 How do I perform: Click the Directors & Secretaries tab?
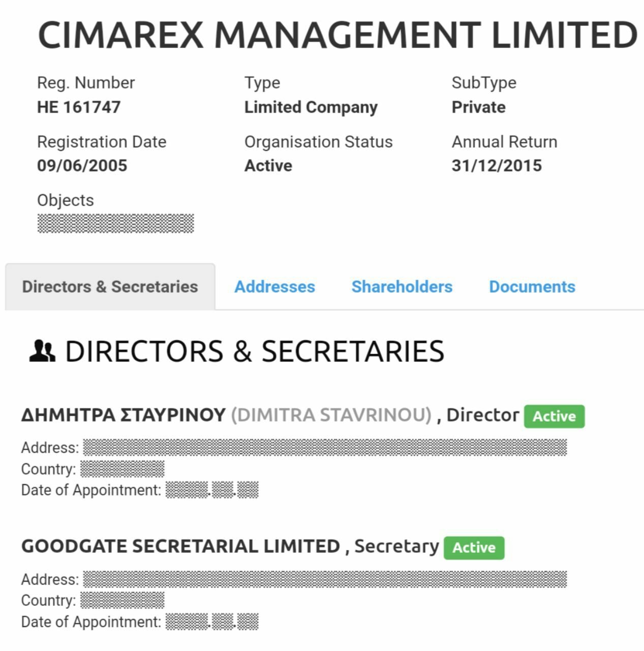click(110, 287)
